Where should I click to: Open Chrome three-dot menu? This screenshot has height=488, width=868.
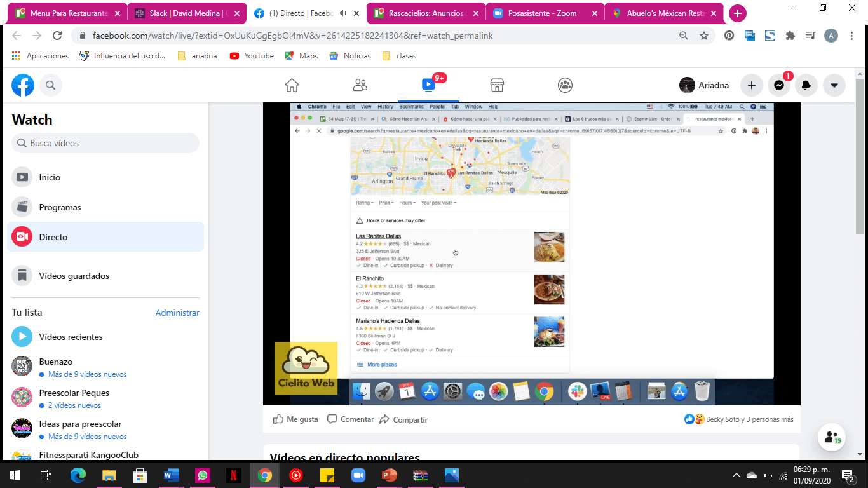click(x=852, y=36)
